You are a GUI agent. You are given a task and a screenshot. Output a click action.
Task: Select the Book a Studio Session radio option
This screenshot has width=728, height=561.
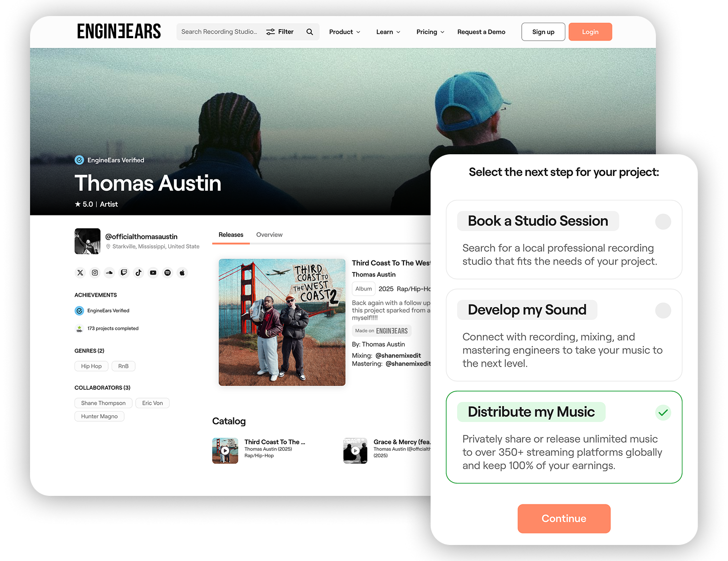tap(663, 221)
